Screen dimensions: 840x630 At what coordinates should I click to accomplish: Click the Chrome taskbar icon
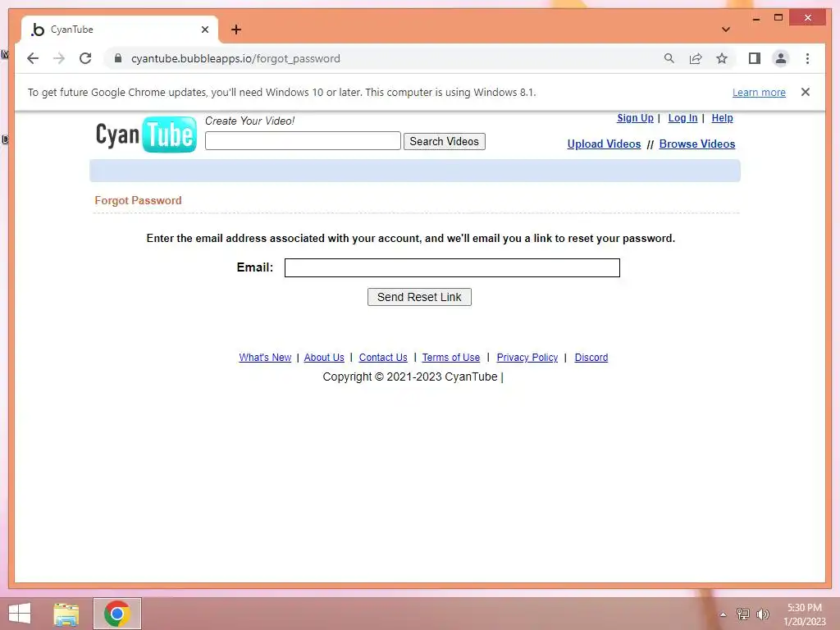click(x=117, y=614)
